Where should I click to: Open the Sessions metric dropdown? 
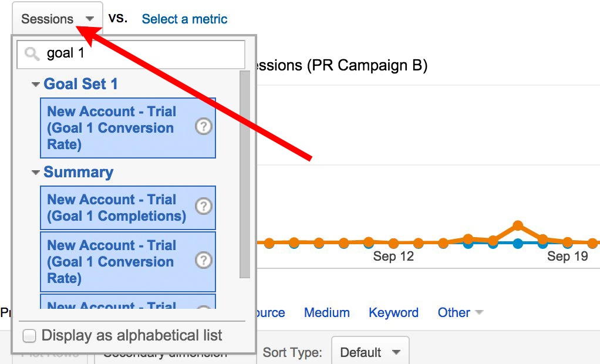57,19
